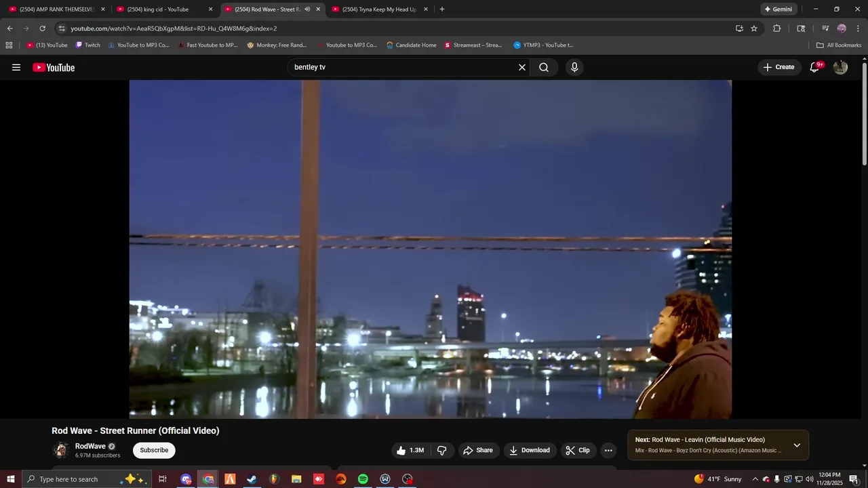Open All Bookmarks folder
The image size is (868, 488).
[839, 45]
